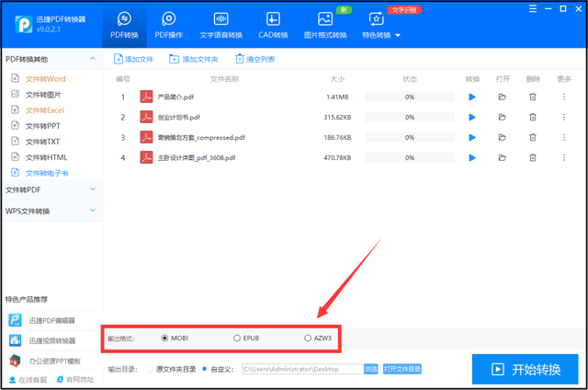The width and height of the screenshot is (588, 390).
Task: Click the progress bar of 主卧设计详图_pdf_3608.pdf
Action: (x=410, y=157)
